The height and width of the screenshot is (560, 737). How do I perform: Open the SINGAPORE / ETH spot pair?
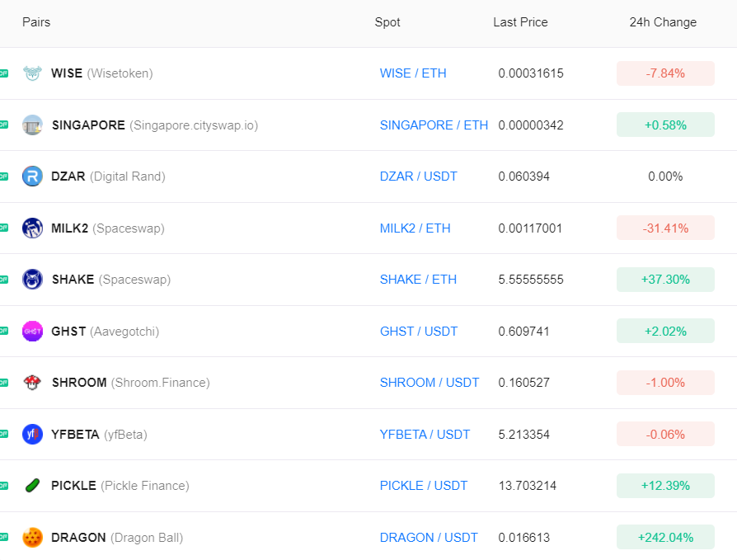[434, 125]
